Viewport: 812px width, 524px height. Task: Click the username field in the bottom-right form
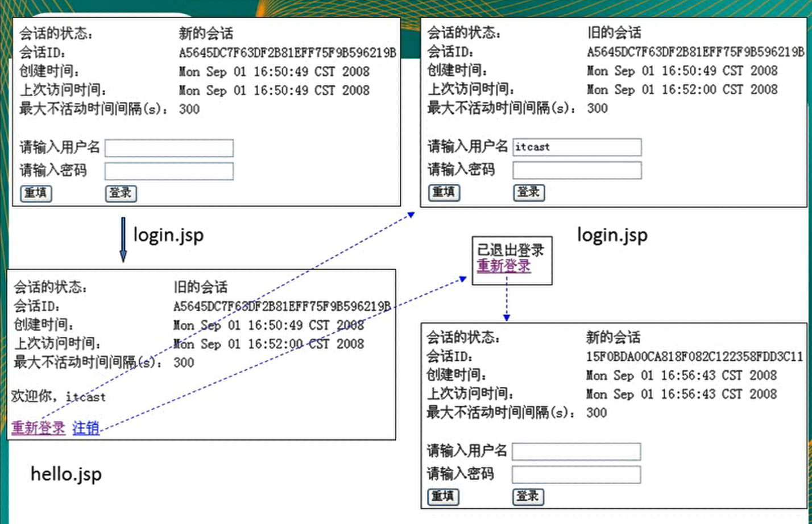[577, 452]
